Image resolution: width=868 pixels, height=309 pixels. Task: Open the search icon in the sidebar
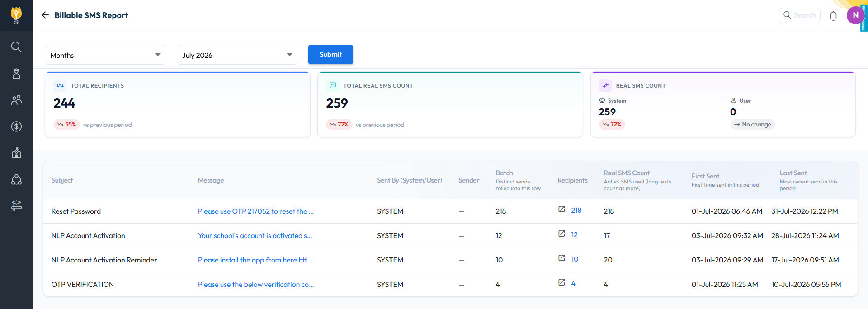(16, 47)
